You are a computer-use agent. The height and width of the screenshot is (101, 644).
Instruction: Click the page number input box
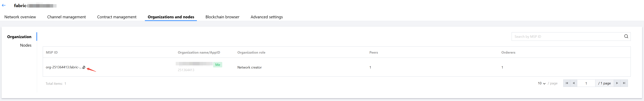click(x=586, y=83)
